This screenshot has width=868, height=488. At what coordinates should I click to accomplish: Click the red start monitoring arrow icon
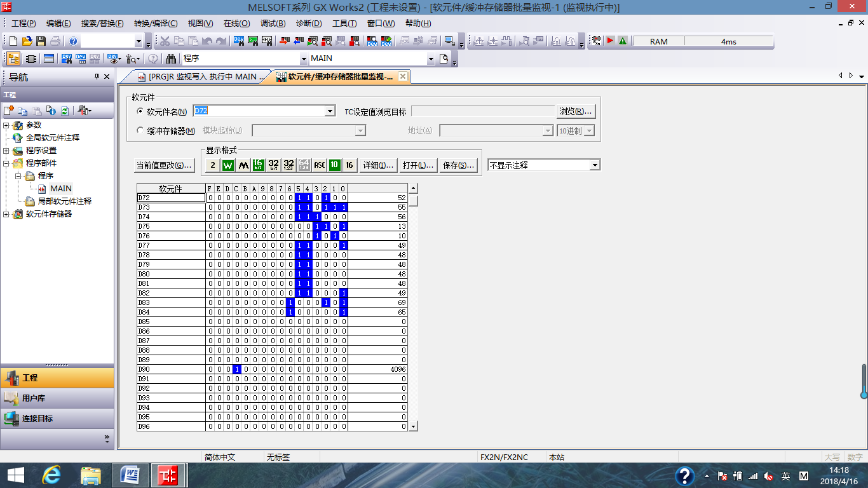click(609, 41)
